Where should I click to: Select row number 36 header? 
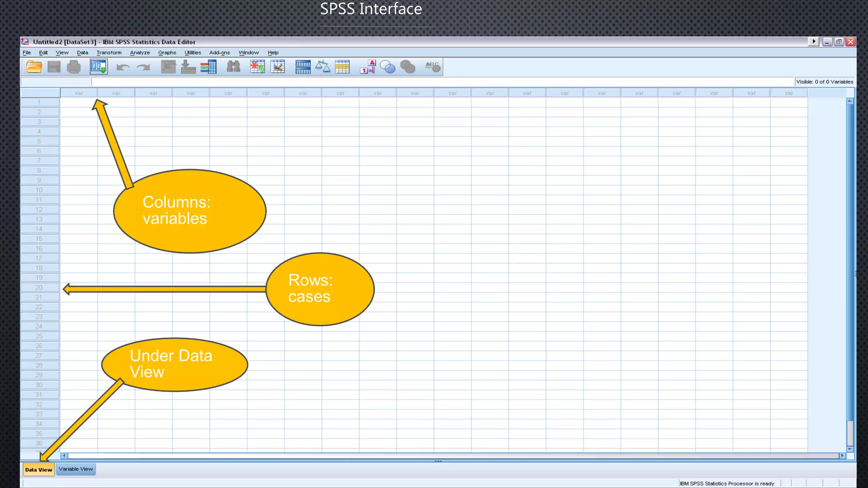click(40, 443)
